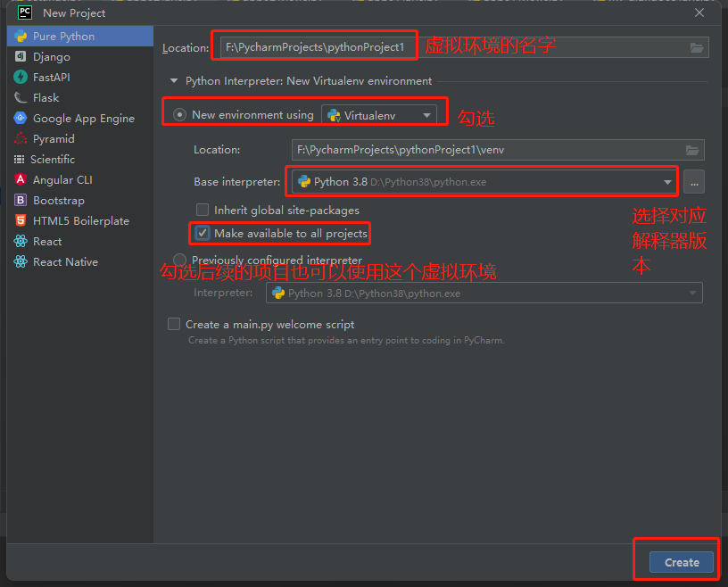Select New environment using radio button
728x587 pixels.
[x=179, y=115]
